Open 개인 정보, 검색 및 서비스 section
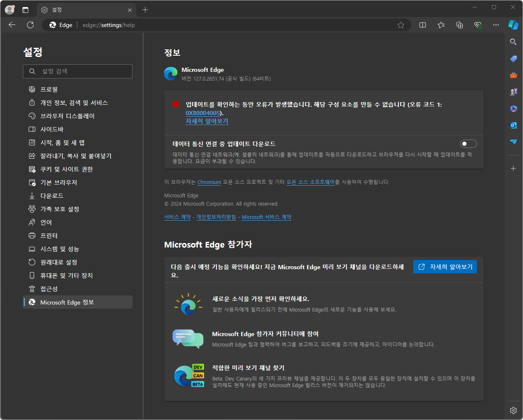Image resolution: width=523 pixels, height=420 pixels. coord(78,103)
